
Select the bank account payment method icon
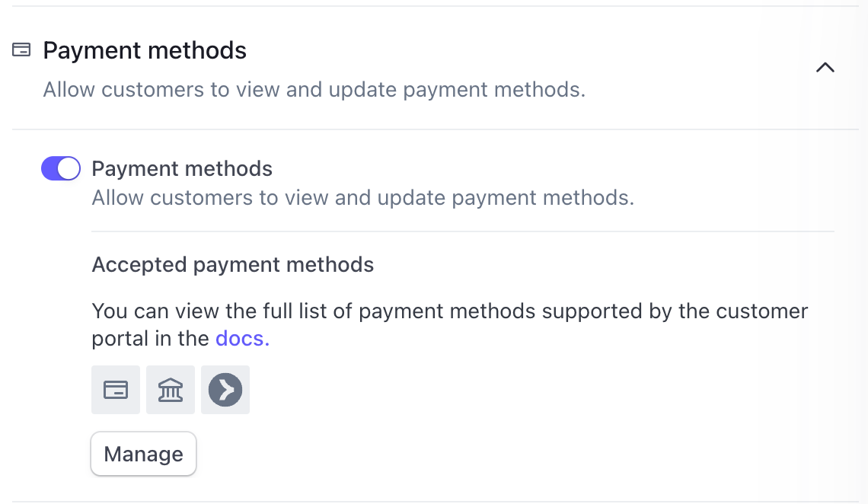171,390
